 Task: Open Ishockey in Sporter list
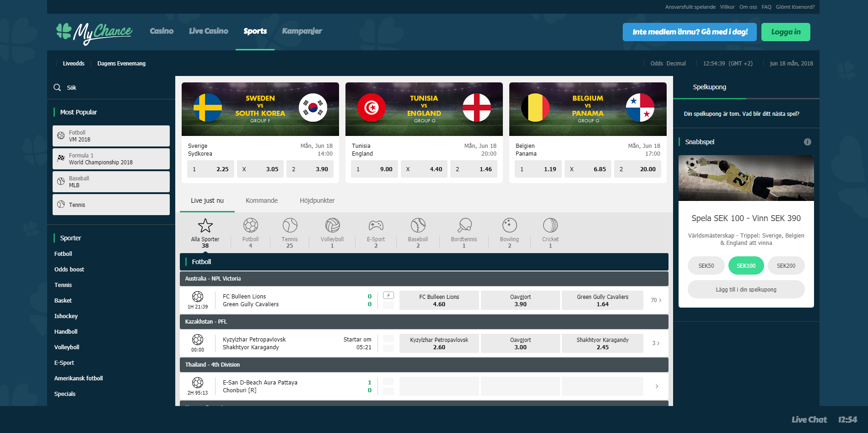click(66, 316)
